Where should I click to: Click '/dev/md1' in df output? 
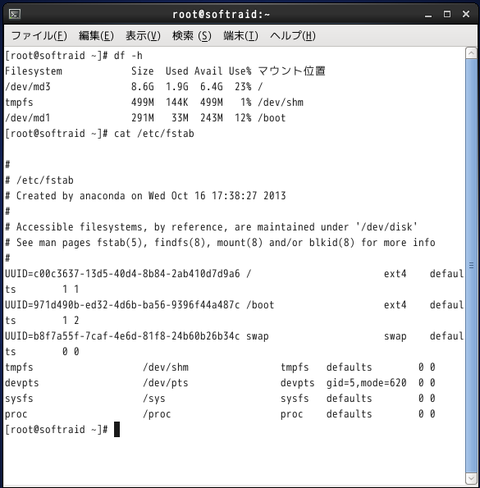[x=28, y=118]
